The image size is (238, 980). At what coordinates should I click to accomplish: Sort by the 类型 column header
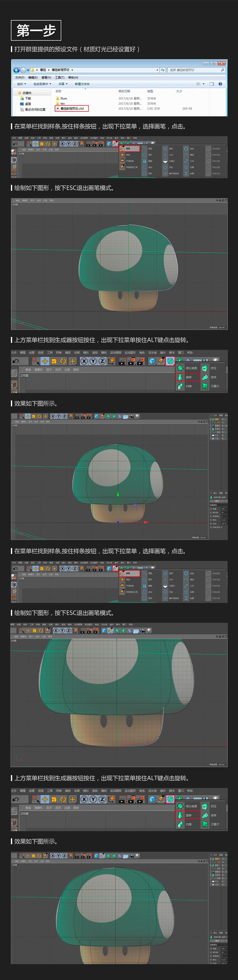[x=150, y=91]
